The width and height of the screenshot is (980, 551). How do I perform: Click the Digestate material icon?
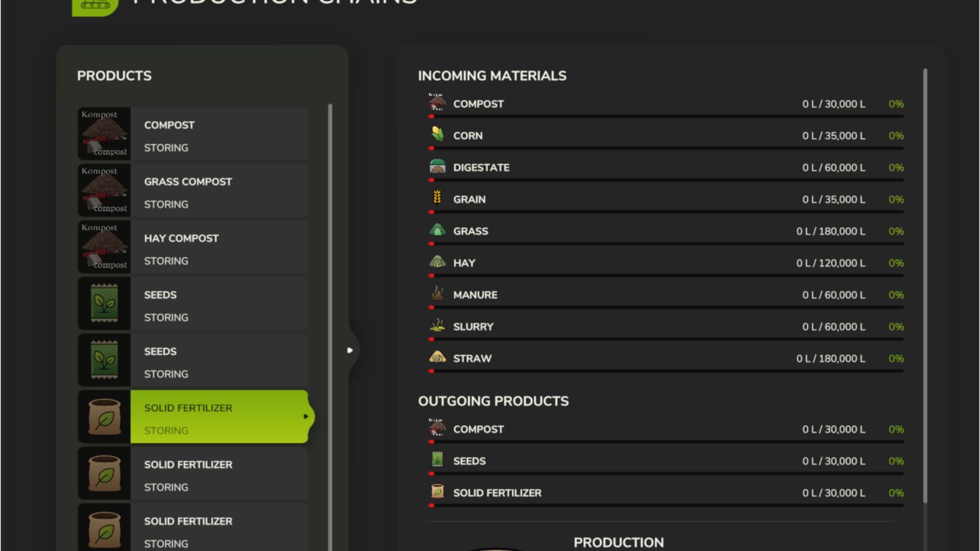(x=437, y=167)
